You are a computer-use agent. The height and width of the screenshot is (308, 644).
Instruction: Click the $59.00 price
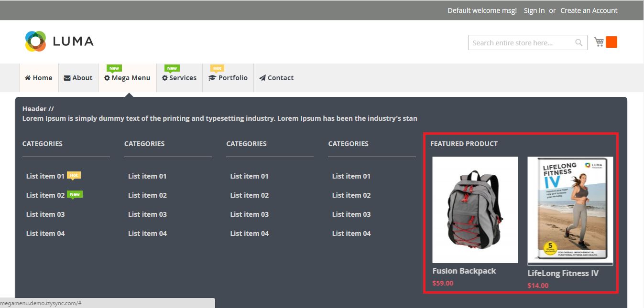[x=443, y=283]
